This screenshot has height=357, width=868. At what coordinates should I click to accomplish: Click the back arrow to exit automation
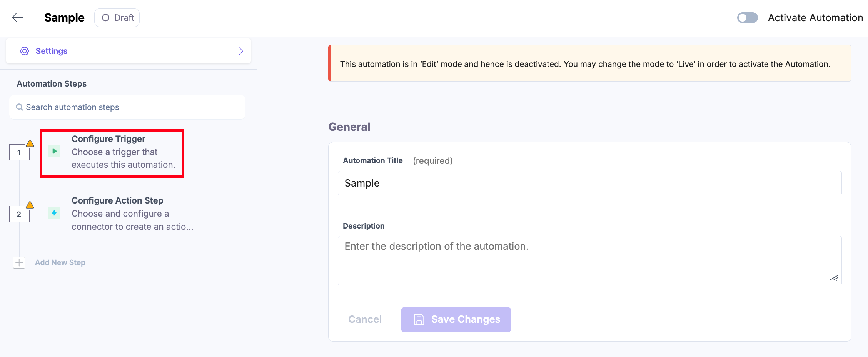17,17
